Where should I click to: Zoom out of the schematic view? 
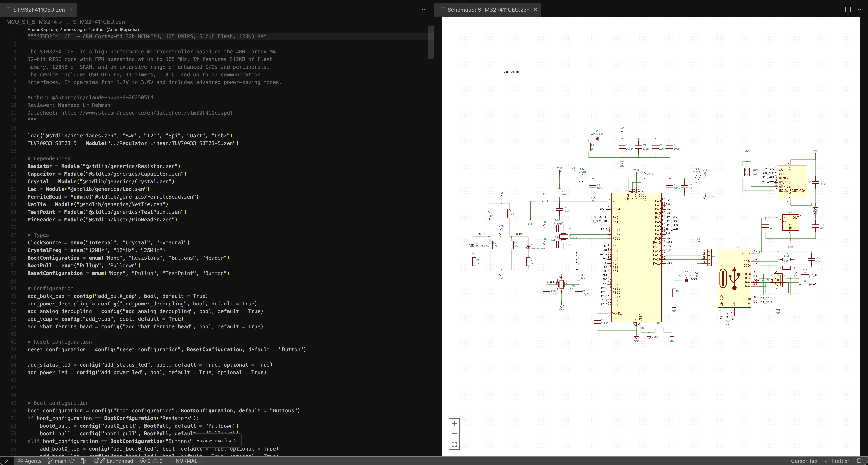pyautogui.click(x=454, y=434)
